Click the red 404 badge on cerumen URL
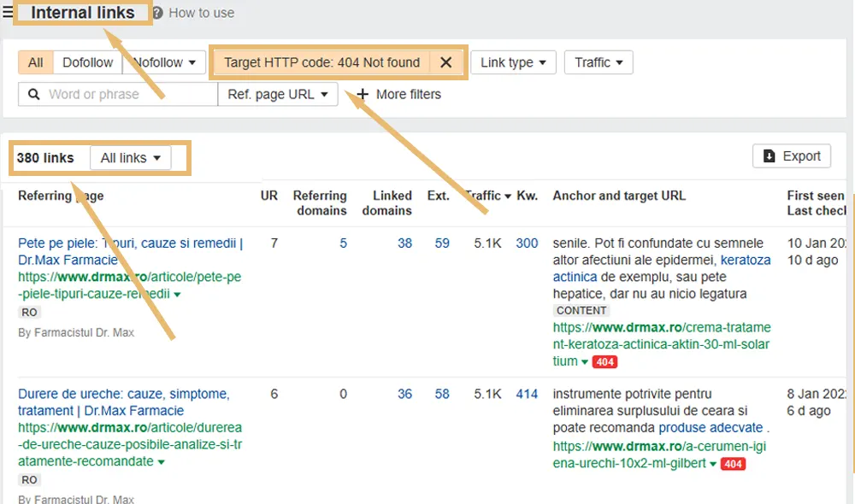The image size is (855, 504). [x=733, y=463]
